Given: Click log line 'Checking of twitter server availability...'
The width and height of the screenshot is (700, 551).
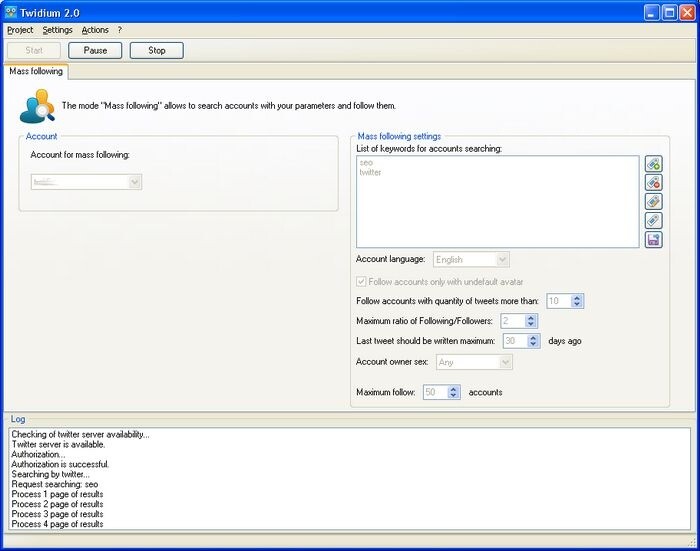Looking at the screenshot, I should [80, 434].
